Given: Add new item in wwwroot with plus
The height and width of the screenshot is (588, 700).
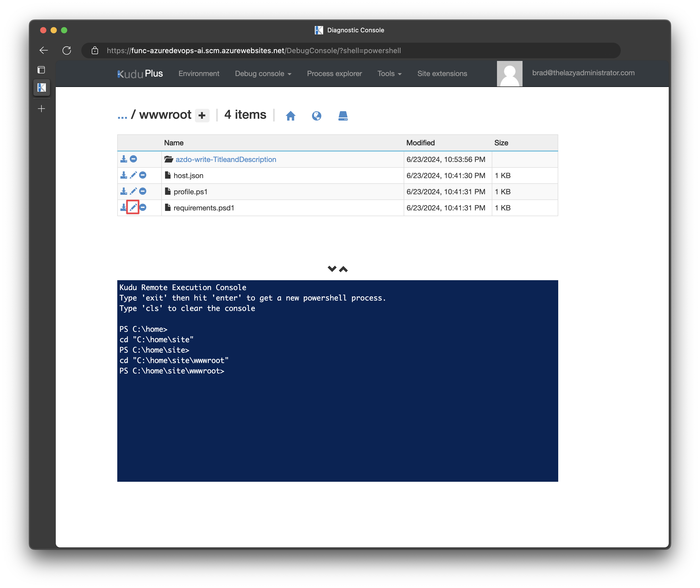Looking at the screenshot, I should pyautogui.click(x=202, y=115).
